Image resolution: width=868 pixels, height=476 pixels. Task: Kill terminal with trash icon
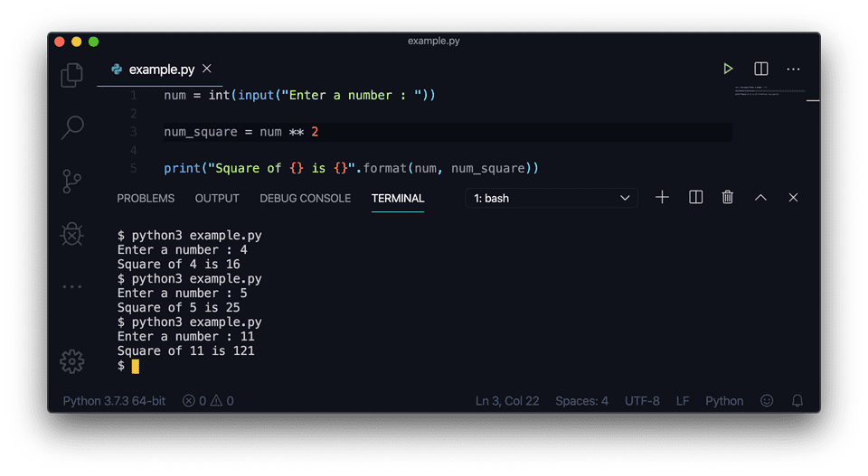[727, 198]
